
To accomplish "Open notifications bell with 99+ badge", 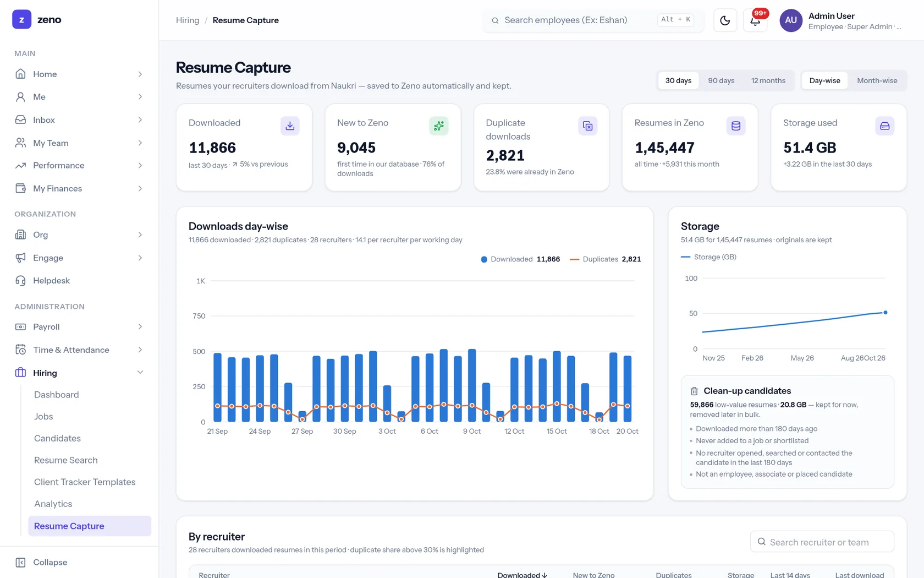I will point(755,20).
